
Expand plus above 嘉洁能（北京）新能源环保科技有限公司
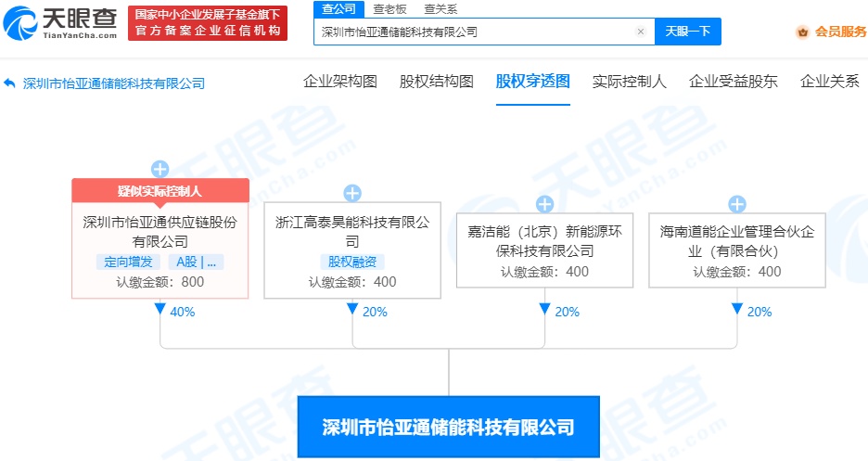[544, 204]
